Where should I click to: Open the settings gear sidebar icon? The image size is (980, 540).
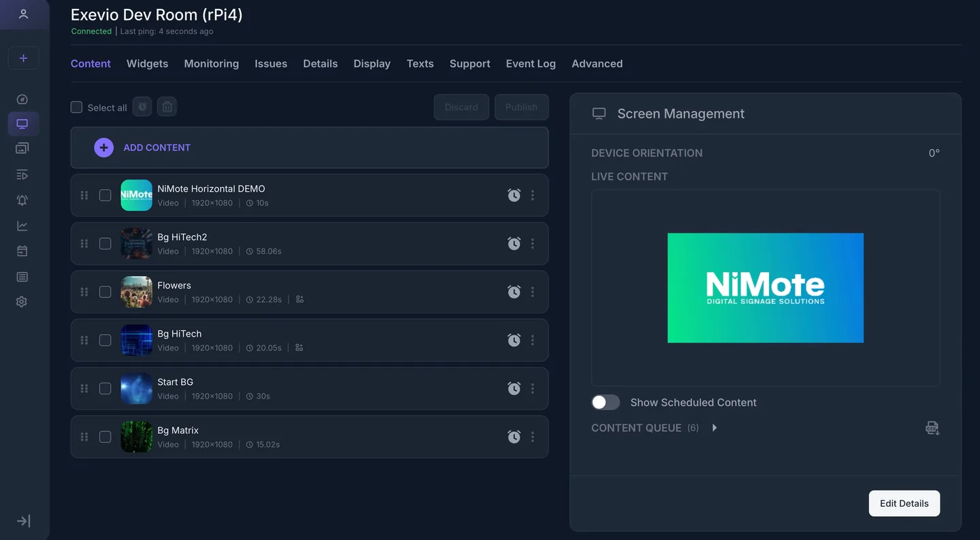[22, 302]
